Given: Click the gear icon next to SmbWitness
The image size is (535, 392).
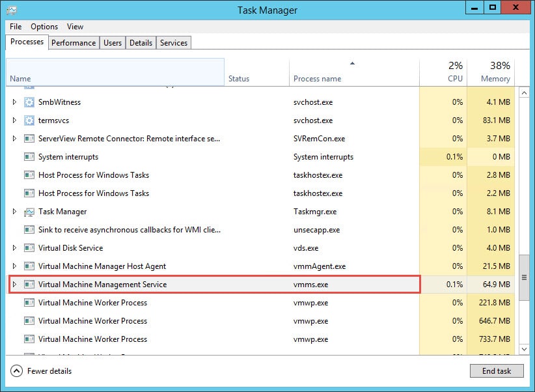Looking at the screenshot, I should [29, 102].
